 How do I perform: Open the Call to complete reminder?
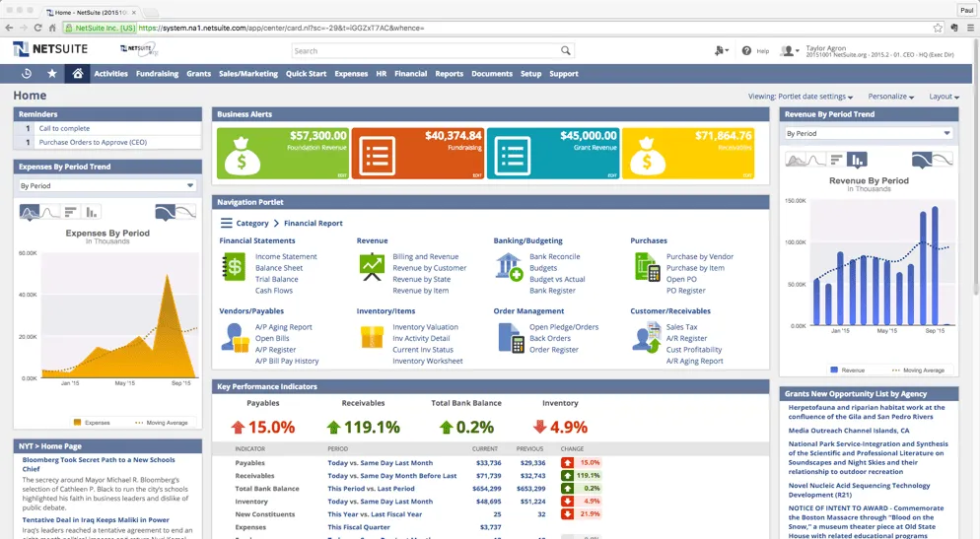(x=64, y=129)
